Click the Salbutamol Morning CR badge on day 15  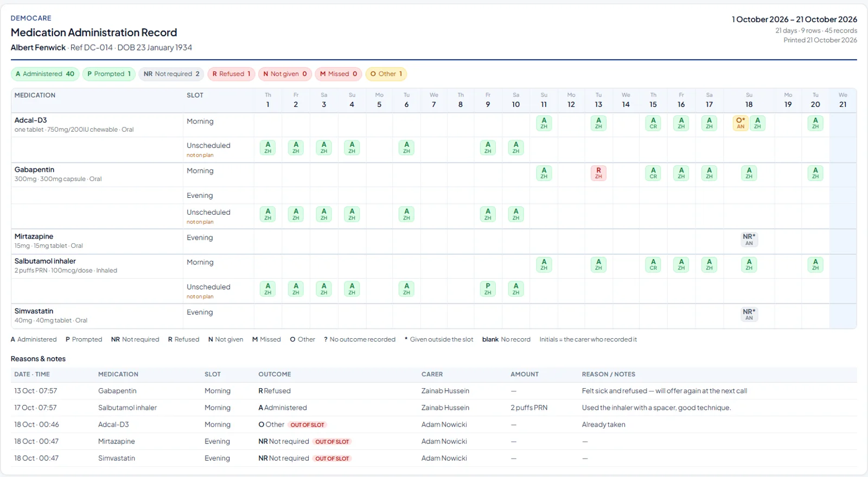[653, 265]
